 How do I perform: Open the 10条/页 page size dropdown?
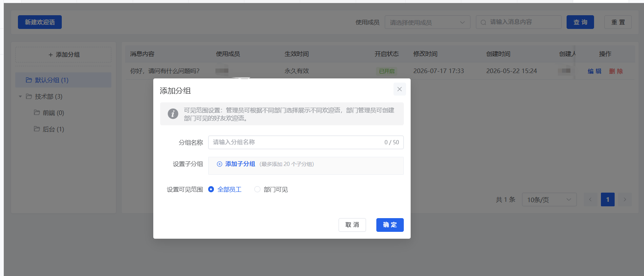click(x=549, y=199)
